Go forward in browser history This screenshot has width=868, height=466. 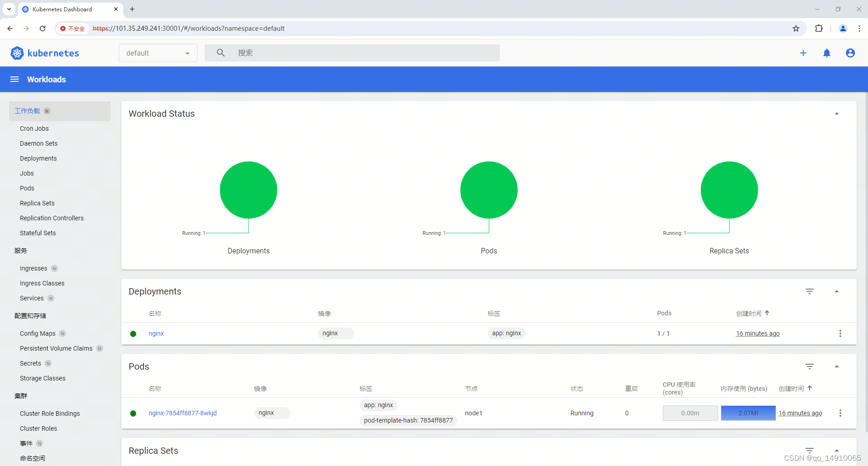coord(26,29)
